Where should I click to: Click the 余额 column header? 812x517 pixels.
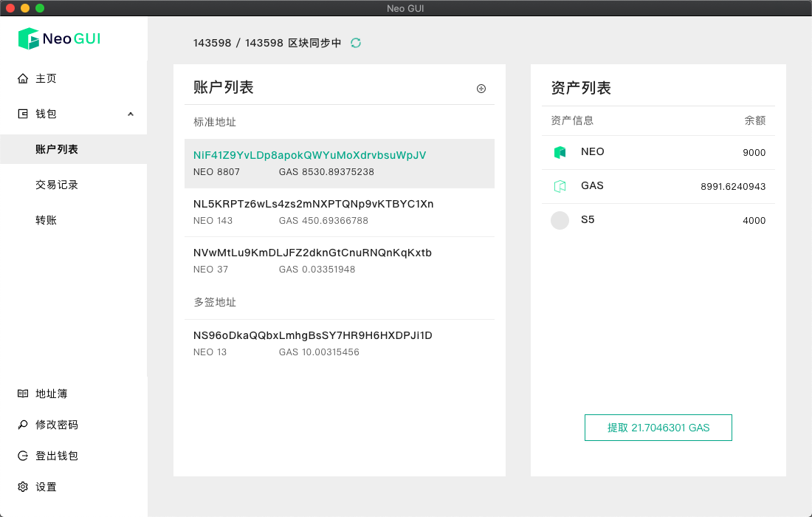[755, 120]
